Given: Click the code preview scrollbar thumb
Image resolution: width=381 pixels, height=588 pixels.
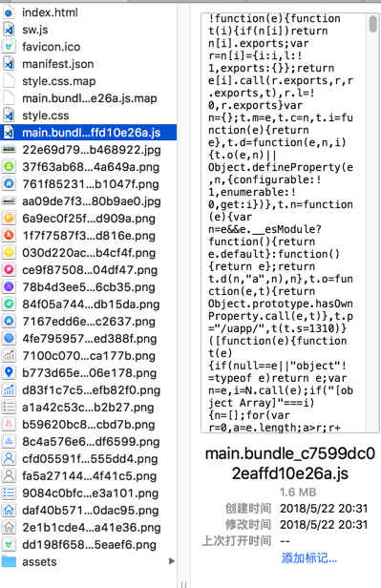Looking at the screenshot, I should (372, 24).
